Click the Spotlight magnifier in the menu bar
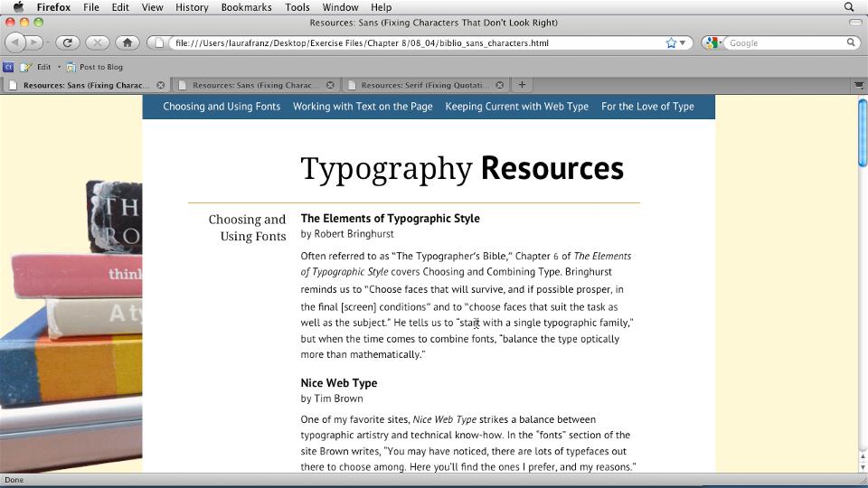The image size is (868, 488). (x=849, y=7)
